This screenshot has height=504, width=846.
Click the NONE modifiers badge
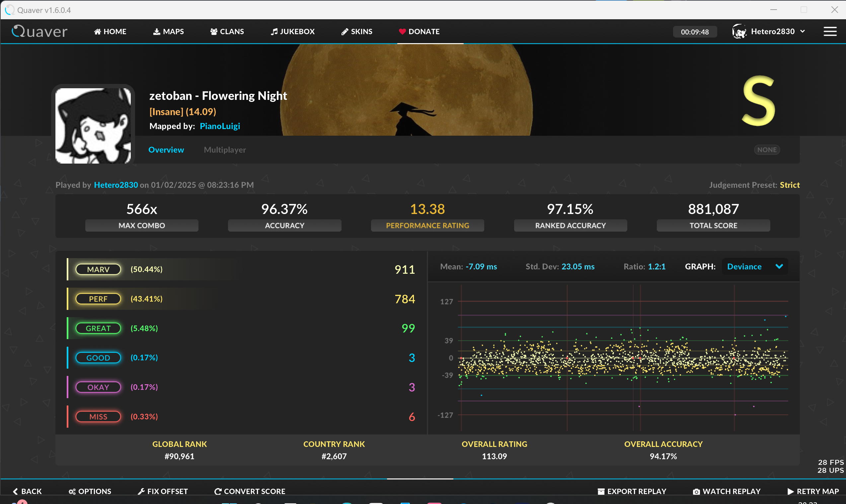point(767,150)
